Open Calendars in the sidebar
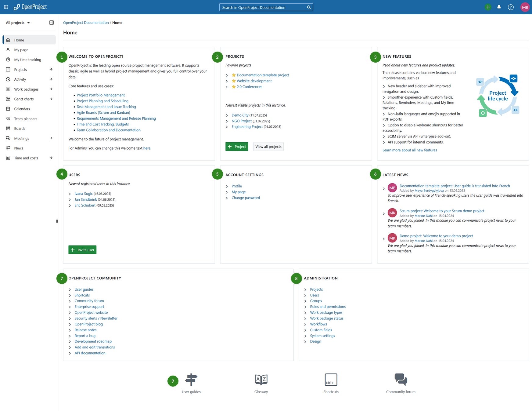The image size is (532, 411). click(x=29, y=109)
